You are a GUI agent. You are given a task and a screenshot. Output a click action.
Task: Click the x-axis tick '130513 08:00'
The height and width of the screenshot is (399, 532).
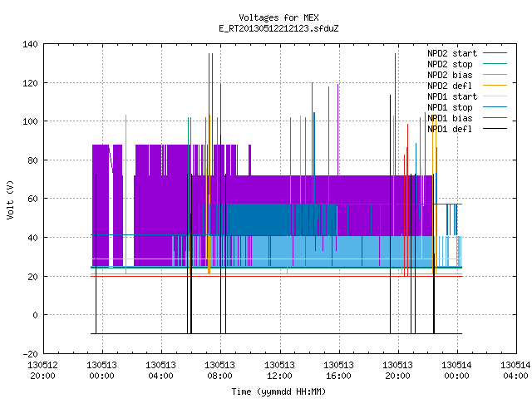(x=219, y=371)
